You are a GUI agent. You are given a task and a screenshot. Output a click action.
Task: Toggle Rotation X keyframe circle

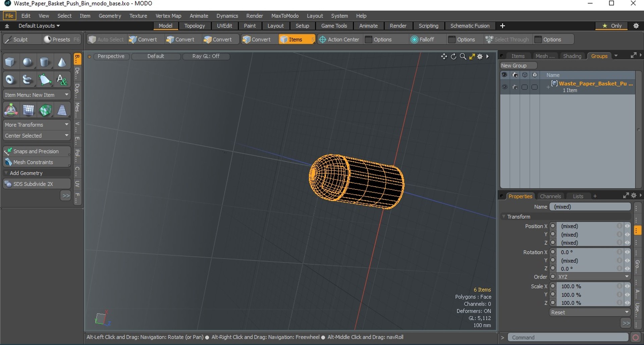[553, 252]
